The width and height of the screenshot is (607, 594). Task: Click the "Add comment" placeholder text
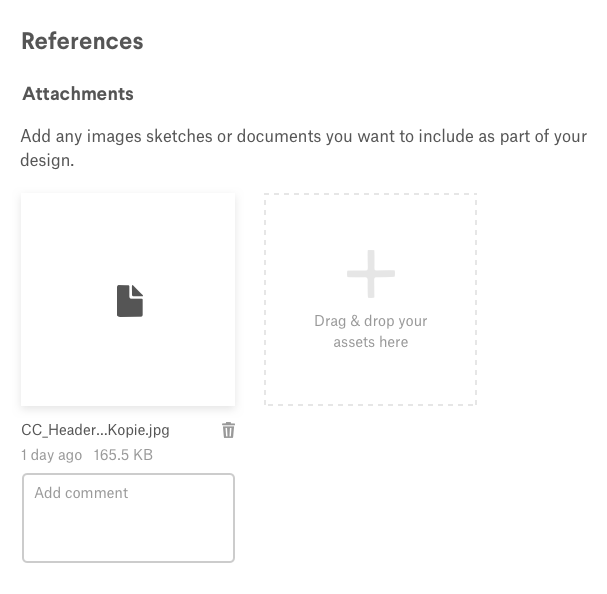coord(81,493)
